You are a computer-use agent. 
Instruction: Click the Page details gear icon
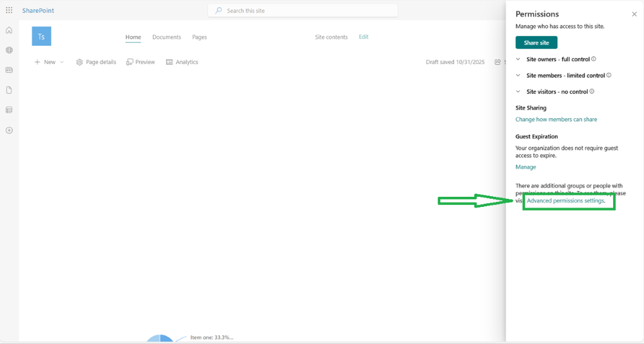coord(79,62)
